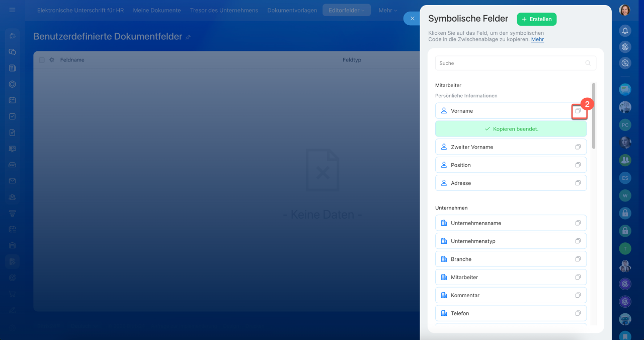Open grid settings gear in table header
The width and height of the screenshot is (644, 340).
[x=51, y=60]
